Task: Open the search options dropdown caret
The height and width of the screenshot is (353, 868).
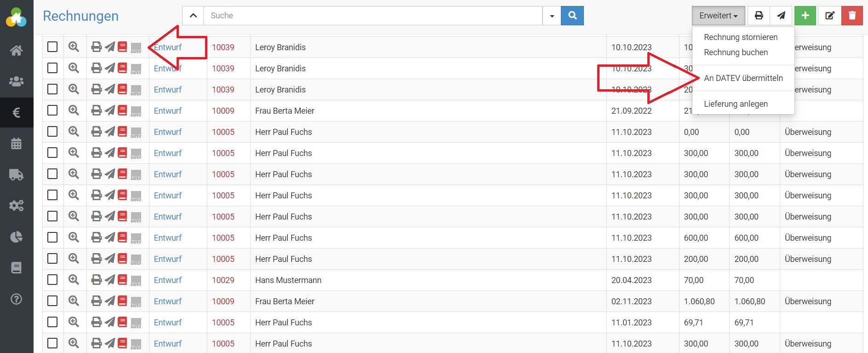Action: (552, 16)
